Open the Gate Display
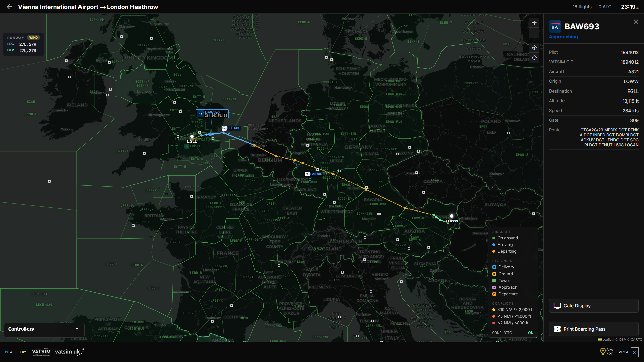Viewport: 644px width, 362px height. pyautogui.click(x=594, y=306)
